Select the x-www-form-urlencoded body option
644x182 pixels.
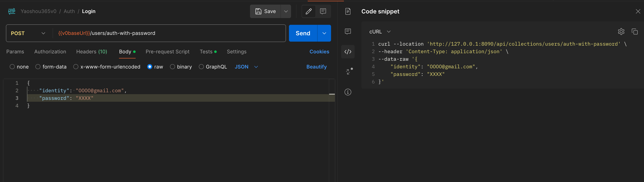(76, 67)
